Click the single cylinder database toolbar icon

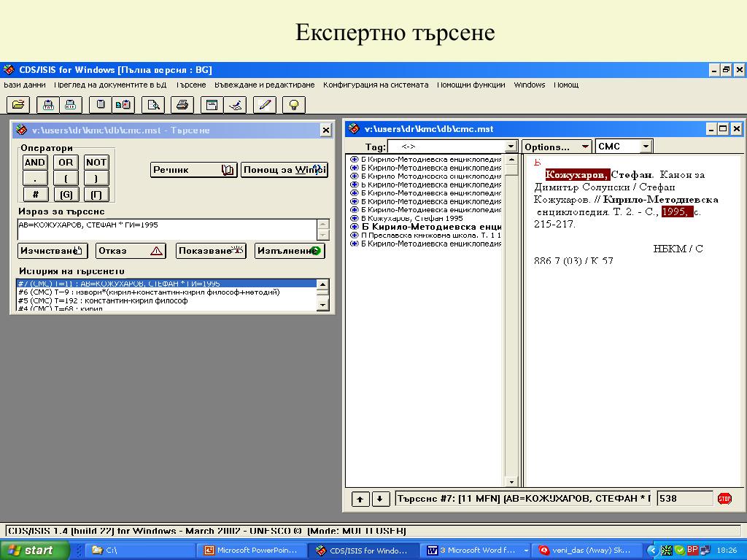coord(101,105)
